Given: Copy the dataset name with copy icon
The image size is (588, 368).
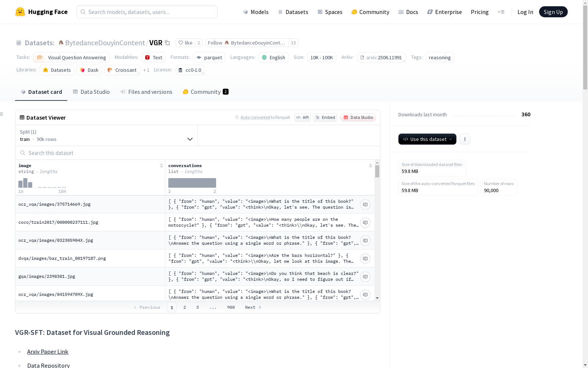Looking at the screenshot, I should [167, 43].
